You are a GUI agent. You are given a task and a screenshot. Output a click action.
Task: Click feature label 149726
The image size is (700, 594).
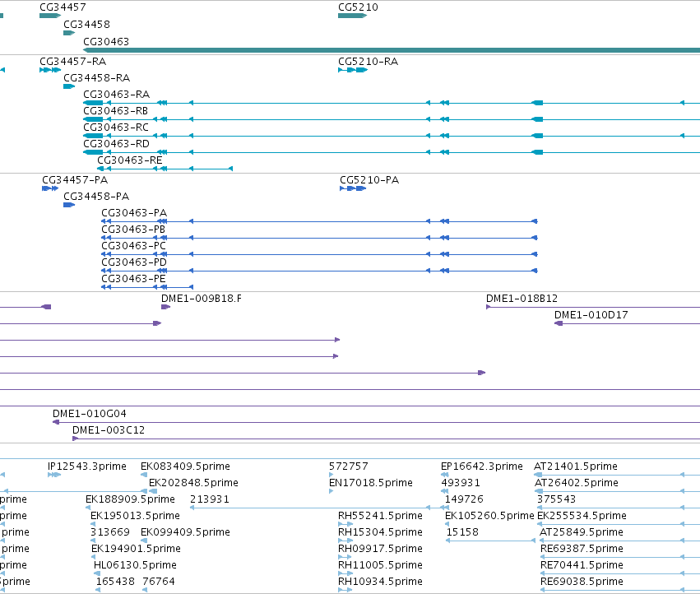(x=464, y=499)
